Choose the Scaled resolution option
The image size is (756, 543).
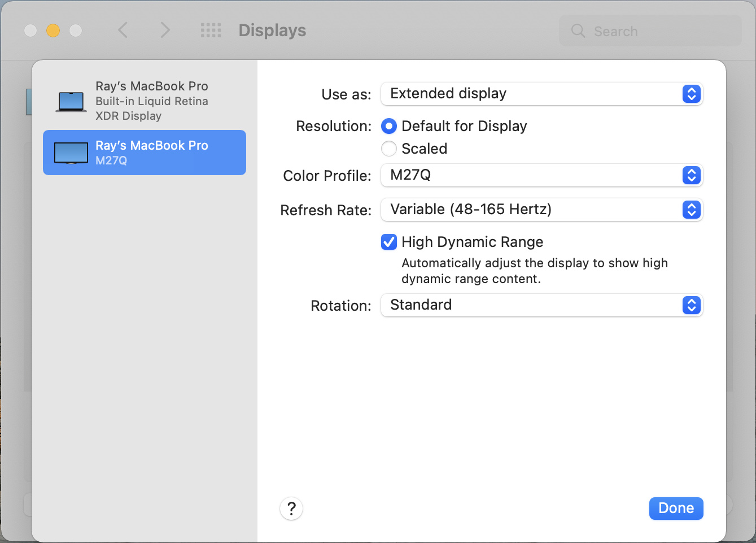[x=389, y=149]
